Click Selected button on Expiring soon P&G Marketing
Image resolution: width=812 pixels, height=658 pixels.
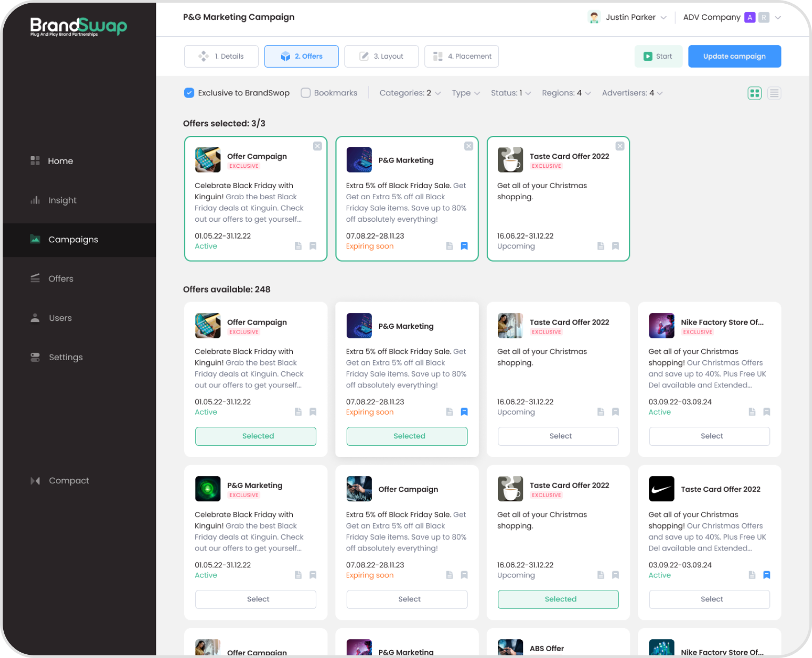tap(407, 436)
